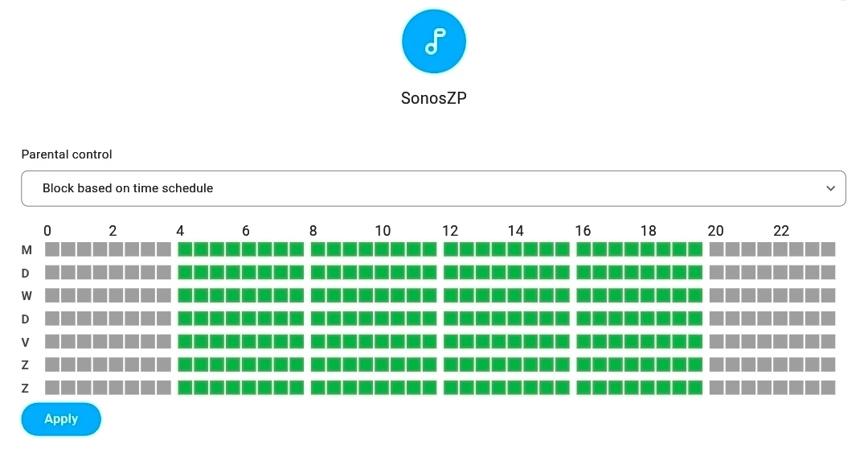Toggle the top D row cell under hour 8
Screen dimensions: 868x461
click(x=318, y=273)
